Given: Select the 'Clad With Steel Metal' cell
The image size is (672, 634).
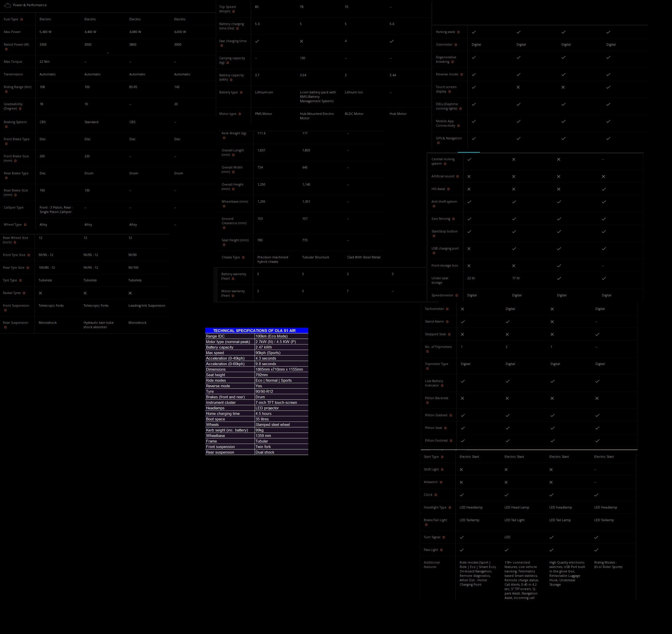Looking at the screenshot, I should 364,257.
